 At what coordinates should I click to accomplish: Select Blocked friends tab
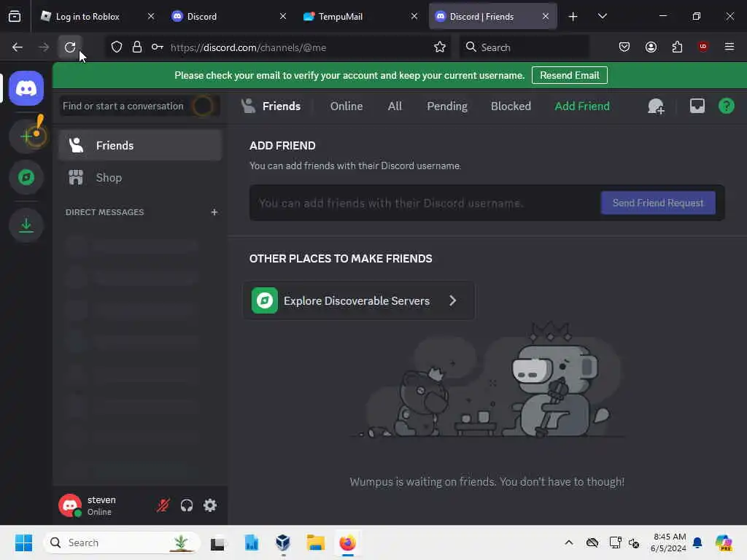point(511,106)
